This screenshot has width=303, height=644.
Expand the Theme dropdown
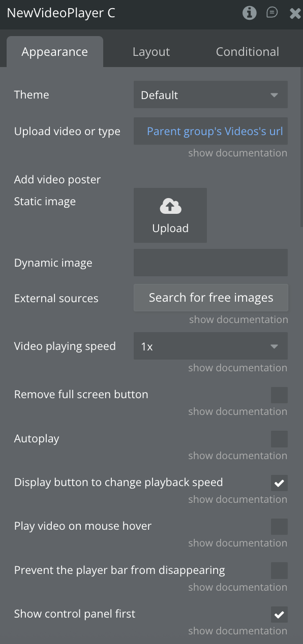210,95
